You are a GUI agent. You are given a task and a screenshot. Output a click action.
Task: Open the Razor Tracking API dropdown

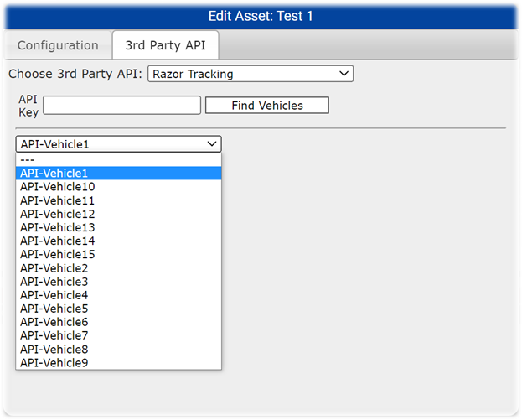coord(251,74)
